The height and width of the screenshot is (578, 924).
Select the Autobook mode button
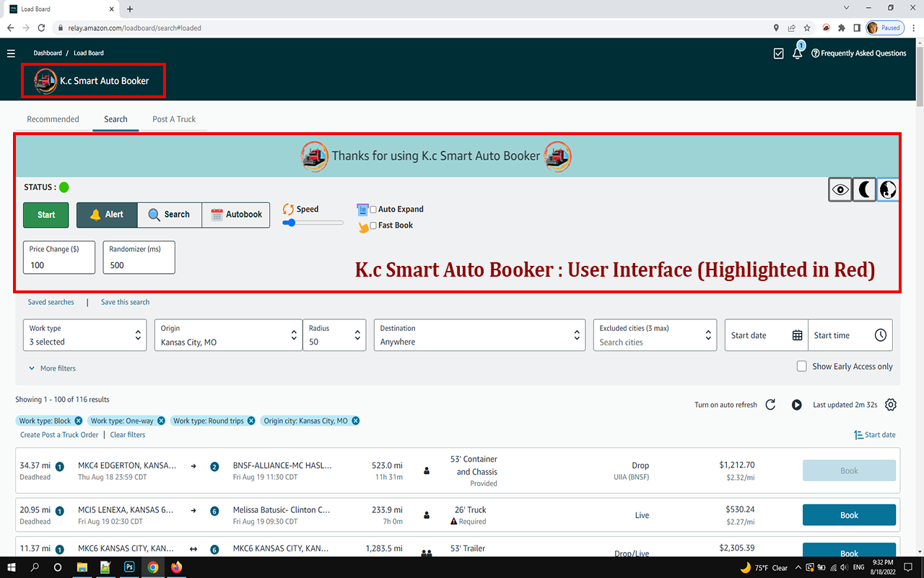236,215
